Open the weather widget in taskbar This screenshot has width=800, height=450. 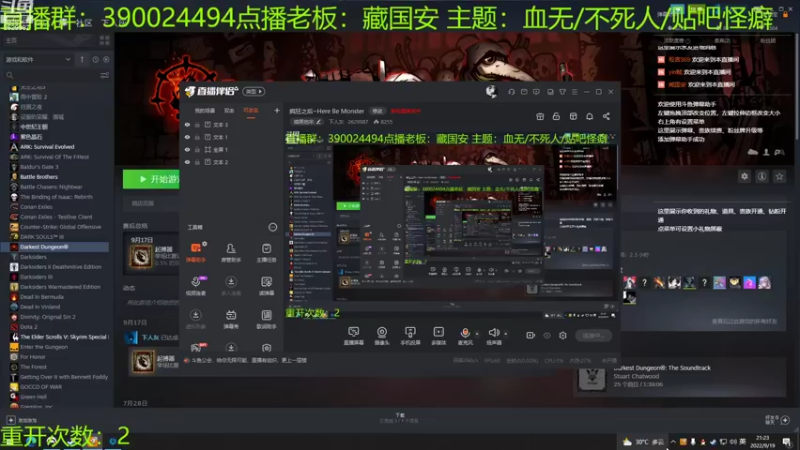pyautogui.click(x=643, y=442)
